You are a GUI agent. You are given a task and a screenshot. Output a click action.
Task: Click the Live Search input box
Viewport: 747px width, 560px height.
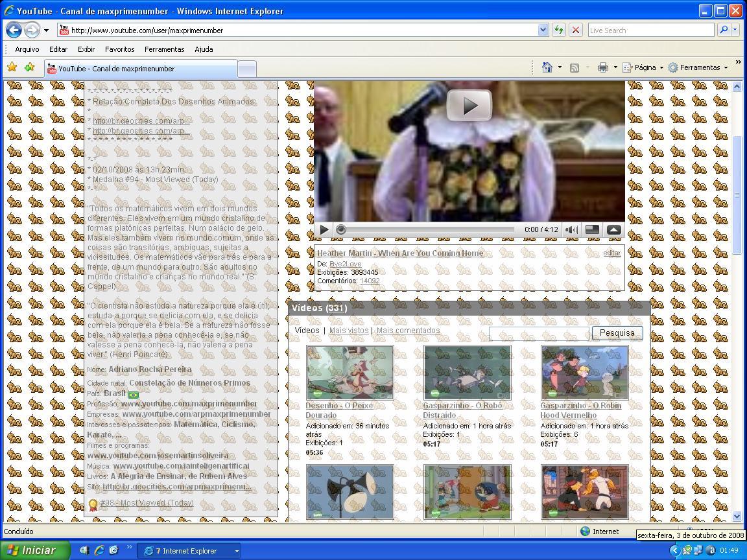click(651, 30)
